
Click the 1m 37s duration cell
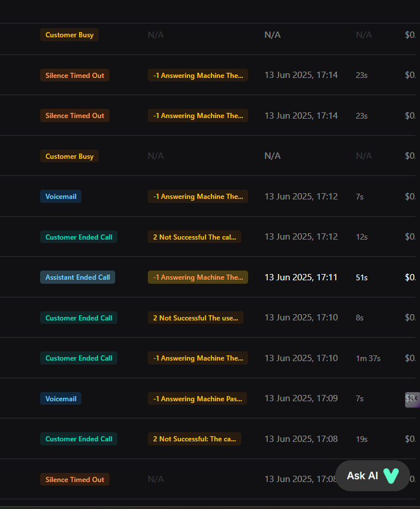click(368, 358)
